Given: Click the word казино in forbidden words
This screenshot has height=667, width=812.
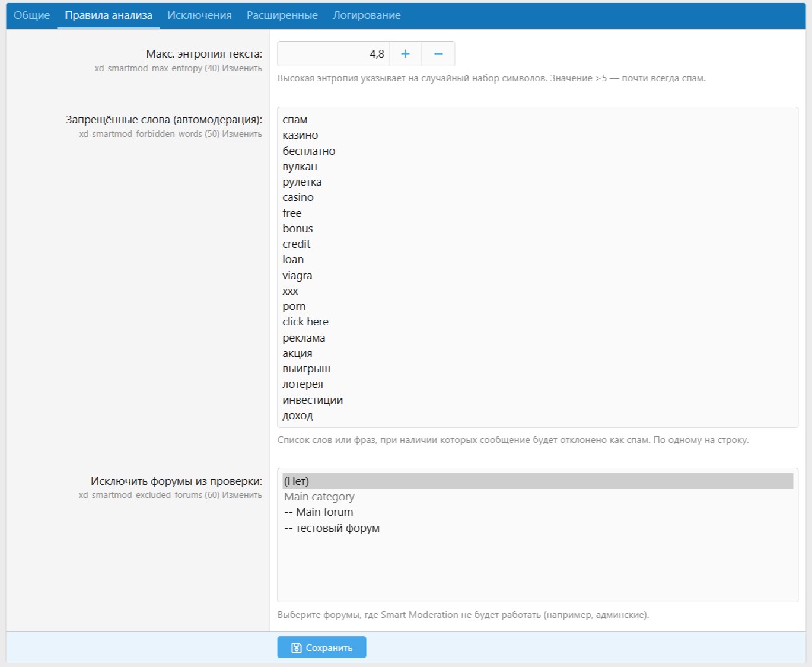Looking at the screenshot, I should pos(300,135).
